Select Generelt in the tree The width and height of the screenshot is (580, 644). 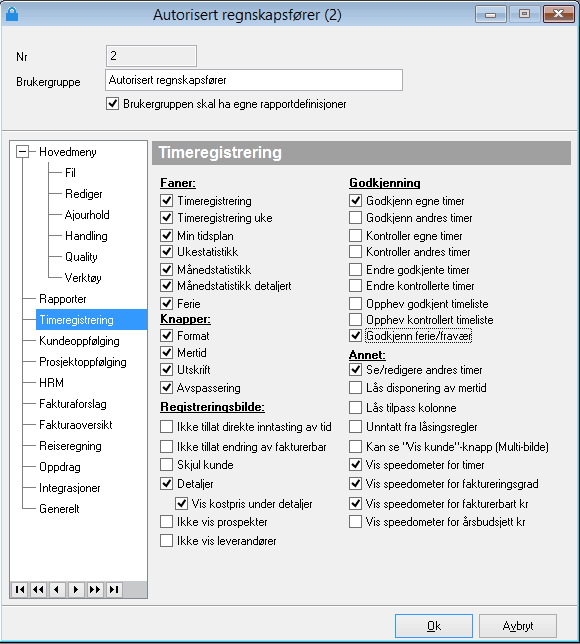pyautogui.click(x=59, y=509)
